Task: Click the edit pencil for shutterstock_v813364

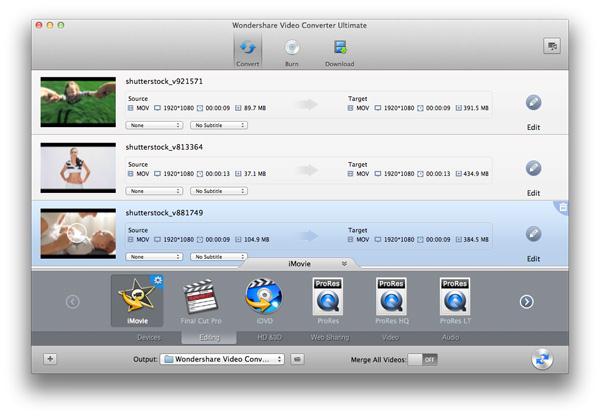Action: point(533,168)
